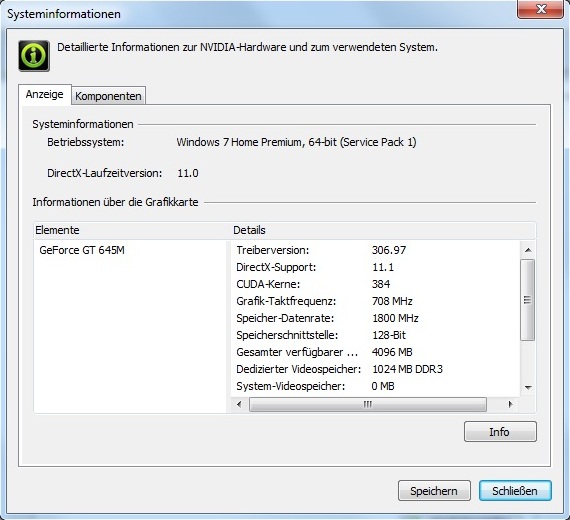Click the Treiberversion: label row
Screen dimensions: 570x520
pos(273,250)
